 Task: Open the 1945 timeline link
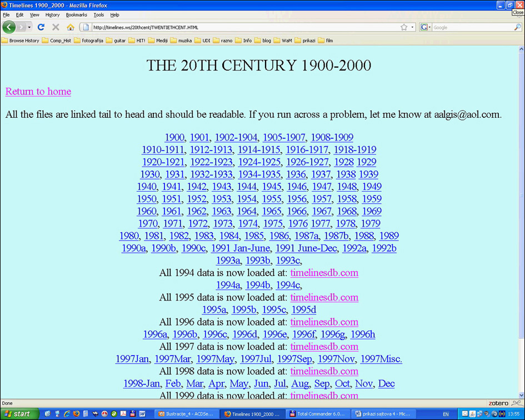tap(272, 187)
